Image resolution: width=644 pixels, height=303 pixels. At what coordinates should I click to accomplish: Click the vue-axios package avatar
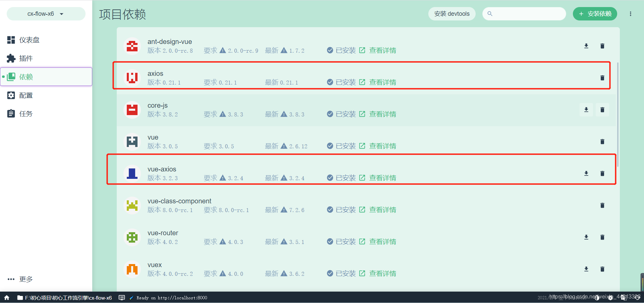pyautogui.click(x=132, y=173)
